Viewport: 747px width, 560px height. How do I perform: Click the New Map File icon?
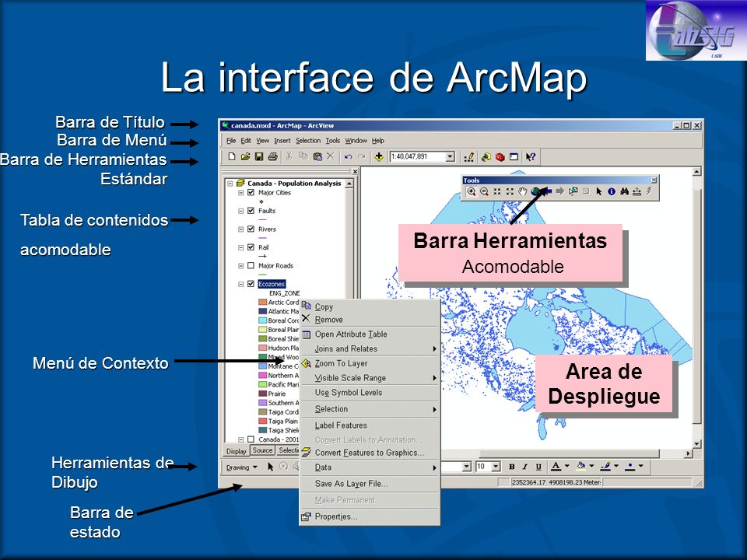click(232, 156)
